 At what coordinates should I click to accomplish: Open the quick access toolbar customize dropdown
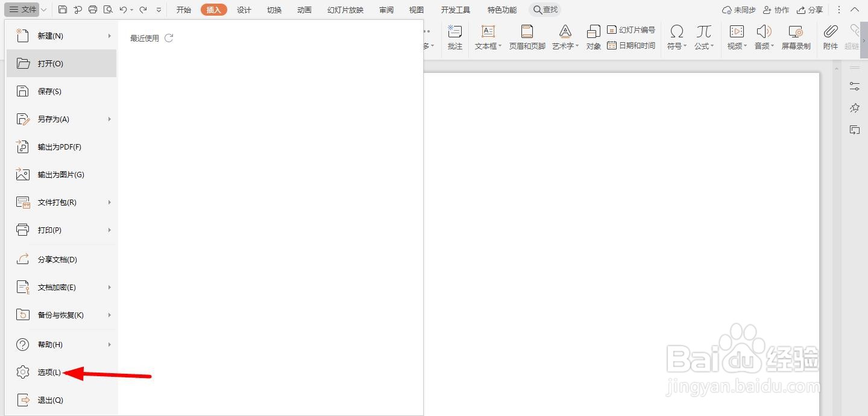point(159,10)
